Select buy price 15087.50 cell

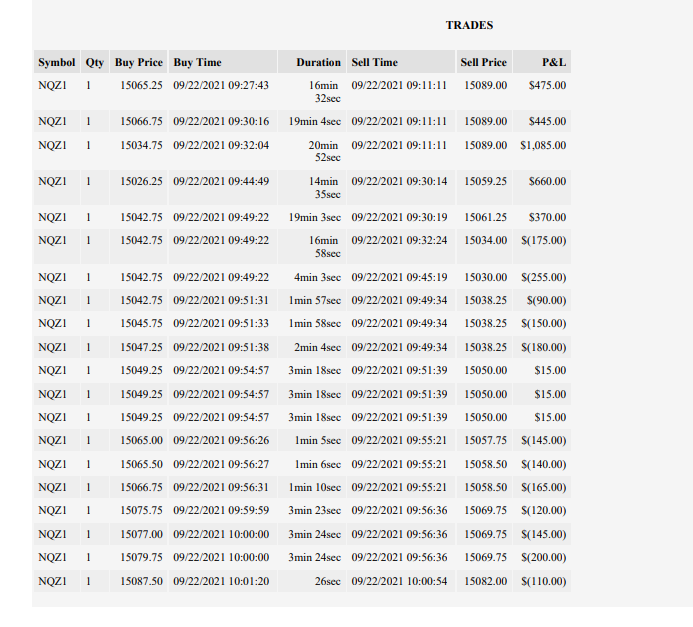pos(139,581)
